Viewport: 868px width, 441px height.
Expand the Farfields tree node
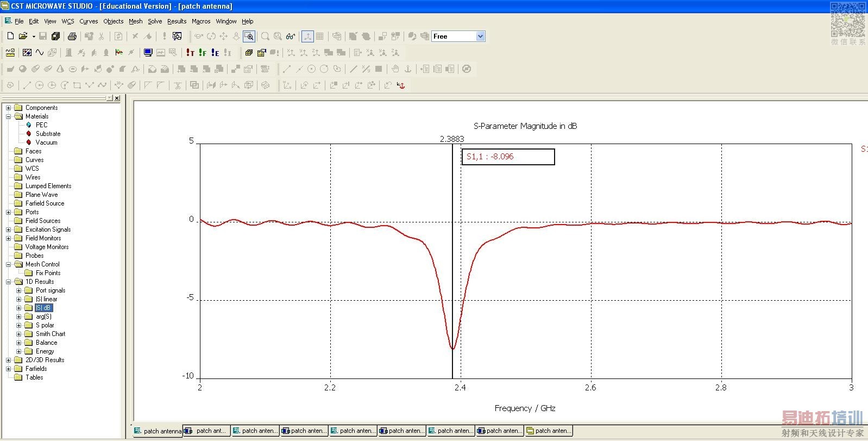coord(8,369)
